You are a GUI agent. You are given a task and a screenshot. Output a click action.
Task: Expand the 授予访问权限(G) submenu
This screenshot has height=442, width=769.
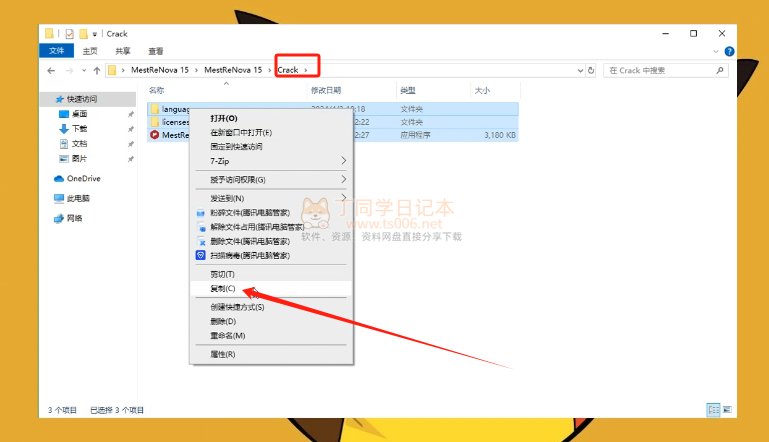coord(271,180)
